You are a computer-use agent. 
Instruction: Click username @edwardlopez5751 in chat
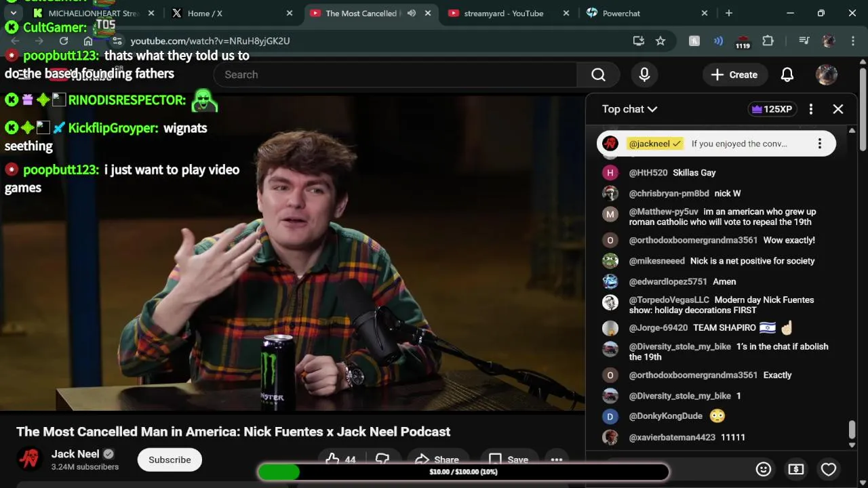click(x=667, y=281)
